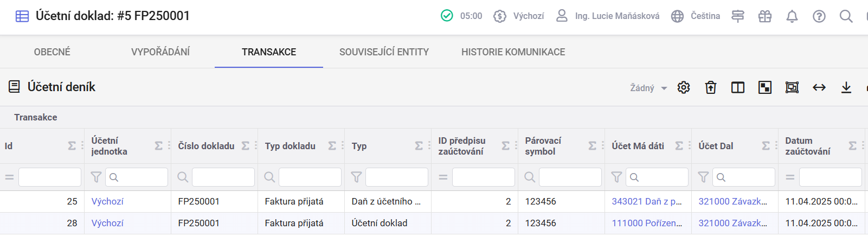Select Id cell 28
The image size is (868, 236).
(x=42, y=223)
